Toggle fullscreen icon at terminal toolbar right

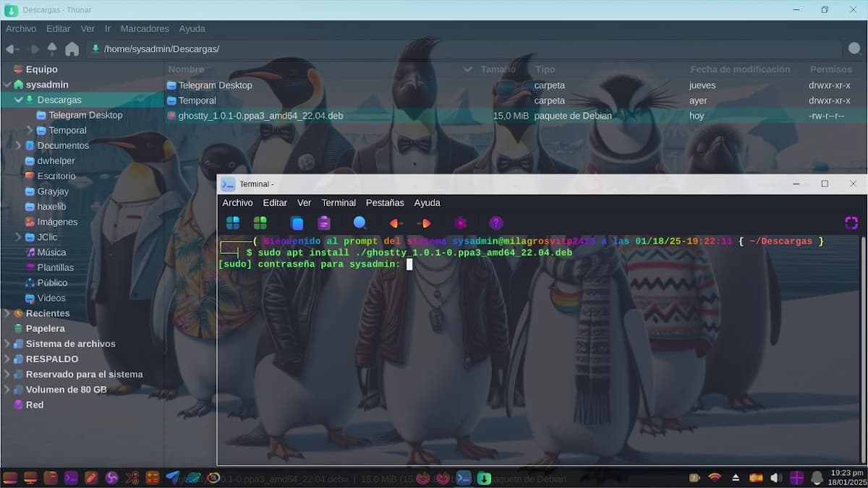click(x=851, y=223)
